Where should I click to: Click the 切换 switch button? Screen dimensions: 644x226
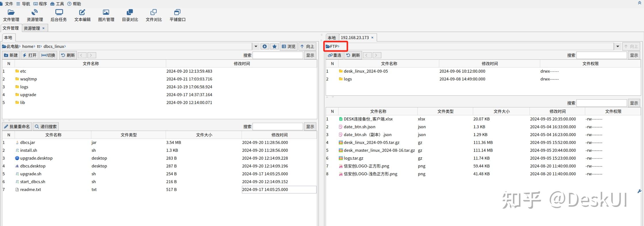click(x=48, y=55)
